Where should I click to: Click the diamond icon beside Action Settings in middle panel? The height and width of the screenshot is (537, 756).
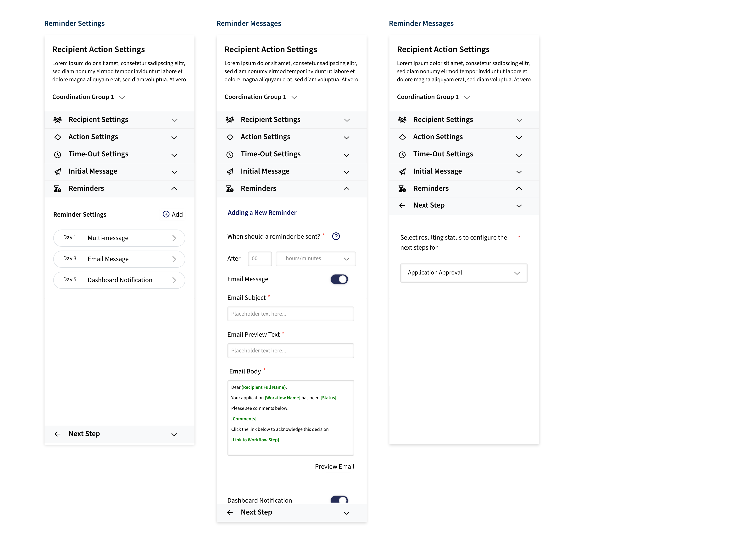(x=230, y=137)
